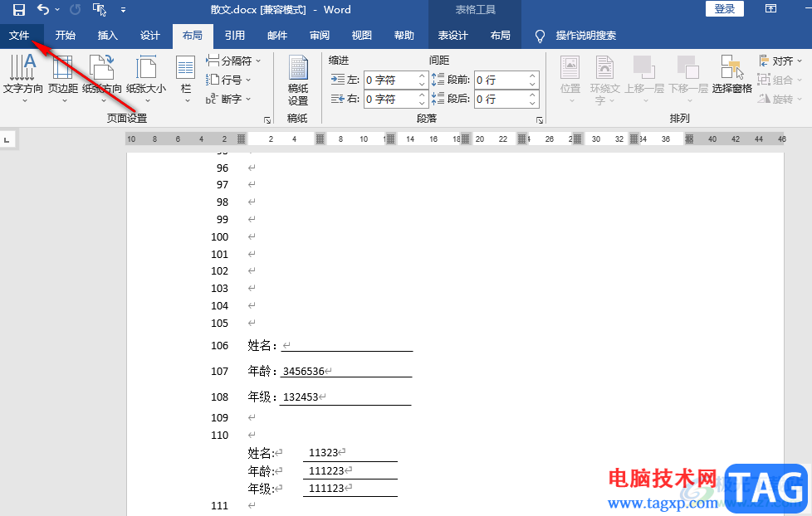
Task: Open the 页边距 margins tool
Action: [x=63, y=78]
